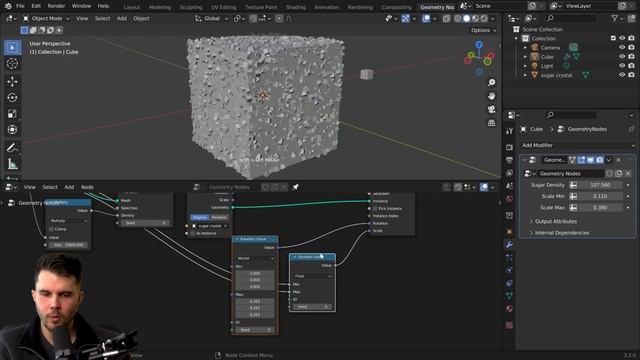Switch to the Shading workspace tab
This screenshot has height=360, width=640.
[296, 7]
